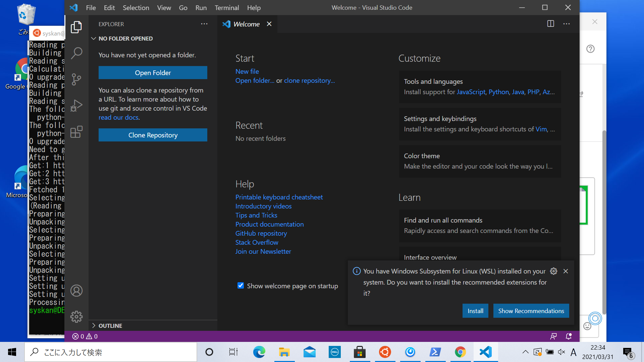Open the Source Control view
Screen dimensions: 644x362
point(76,79)
